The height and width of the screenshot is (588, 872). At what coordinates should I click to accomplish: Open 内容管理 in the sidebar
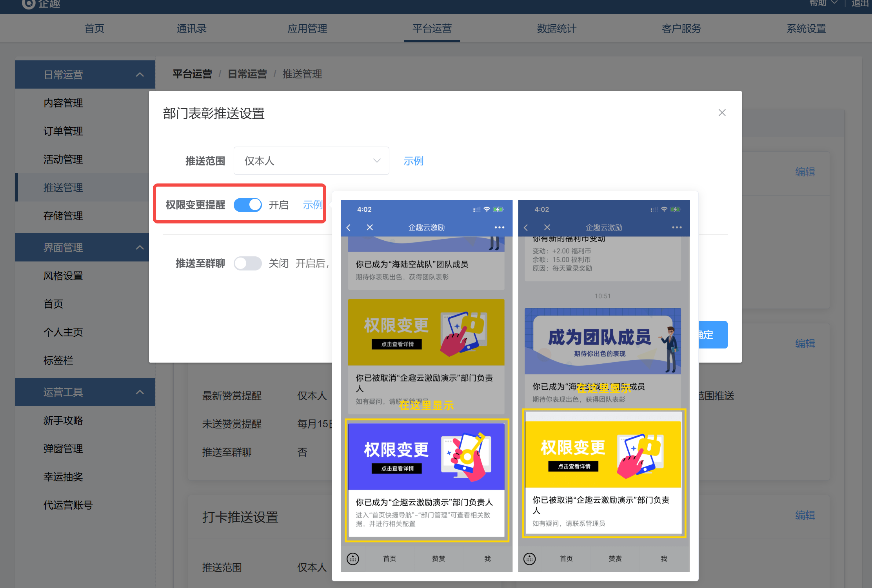point(63,103)
